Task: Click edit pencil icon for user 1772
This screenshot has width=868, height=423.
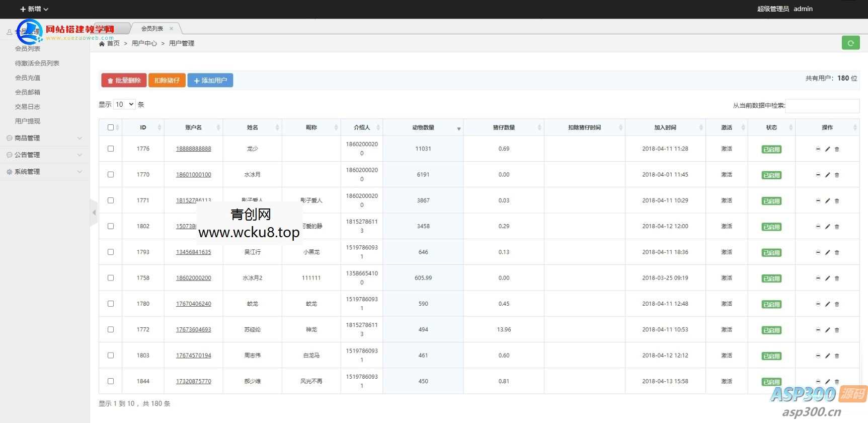Action: (x=827, y=330)
